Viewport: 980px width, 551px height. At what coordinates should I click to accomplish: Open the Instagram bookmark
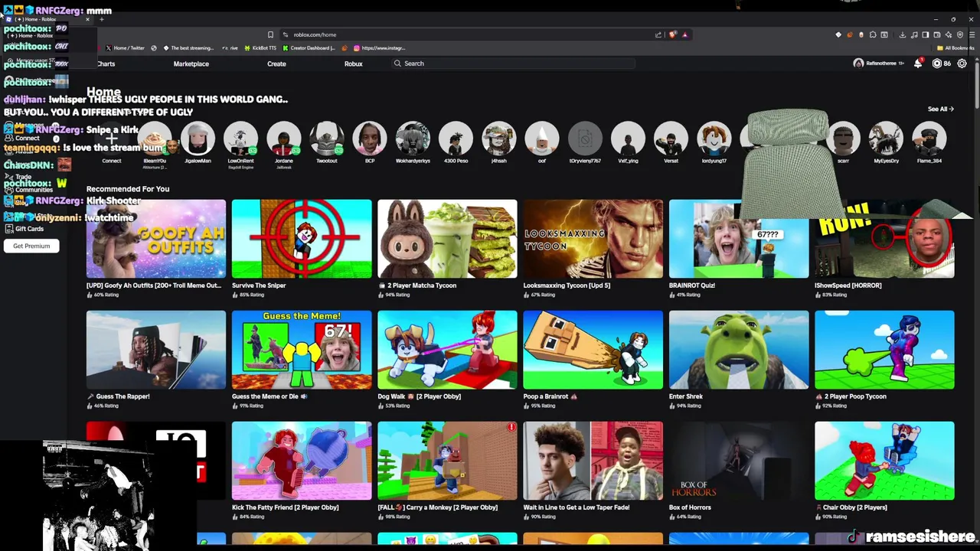click(379, 47)
